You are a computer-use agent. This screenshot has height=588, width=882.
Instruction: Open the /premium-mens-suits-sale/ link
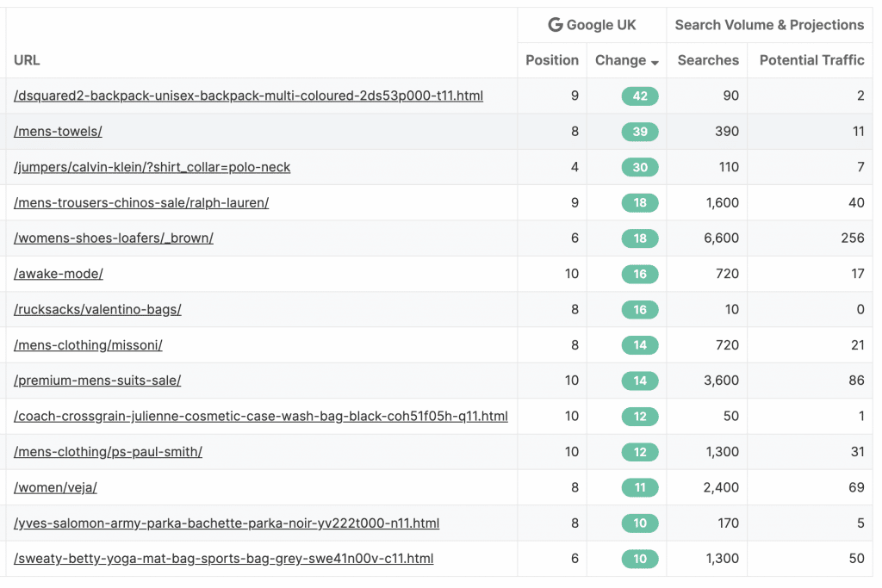97,381
